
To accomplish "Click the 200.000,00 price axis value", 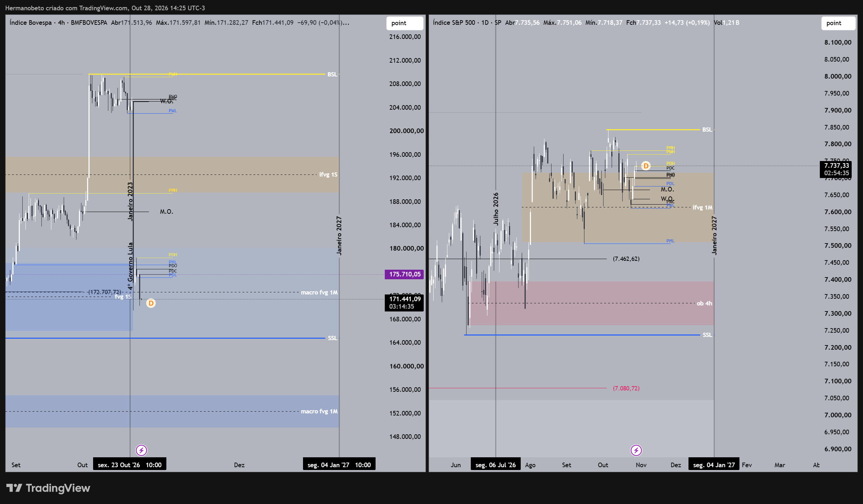I will (x=406, y=131).
